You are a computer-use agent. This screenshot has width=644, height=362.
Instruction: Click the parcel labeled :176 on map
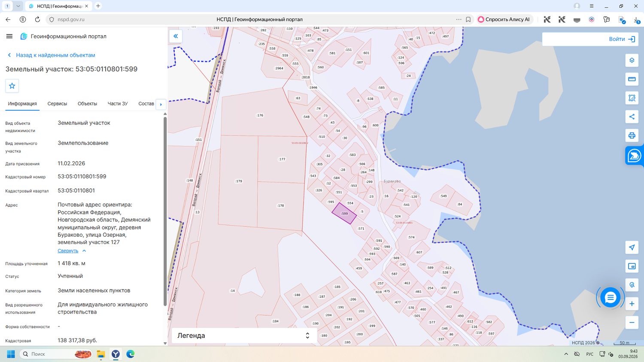click(260, 115)
